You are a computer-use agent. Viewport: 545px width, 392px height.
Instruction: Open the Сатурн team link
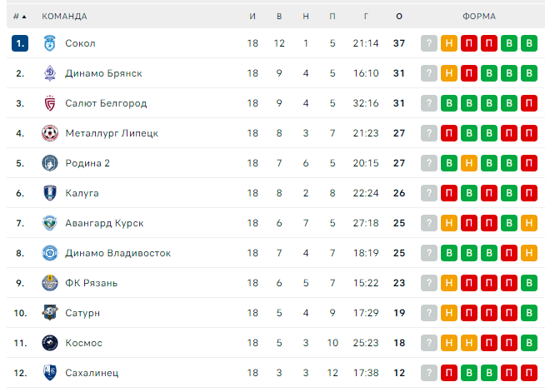pyautogui.click(x=82, y=313)
